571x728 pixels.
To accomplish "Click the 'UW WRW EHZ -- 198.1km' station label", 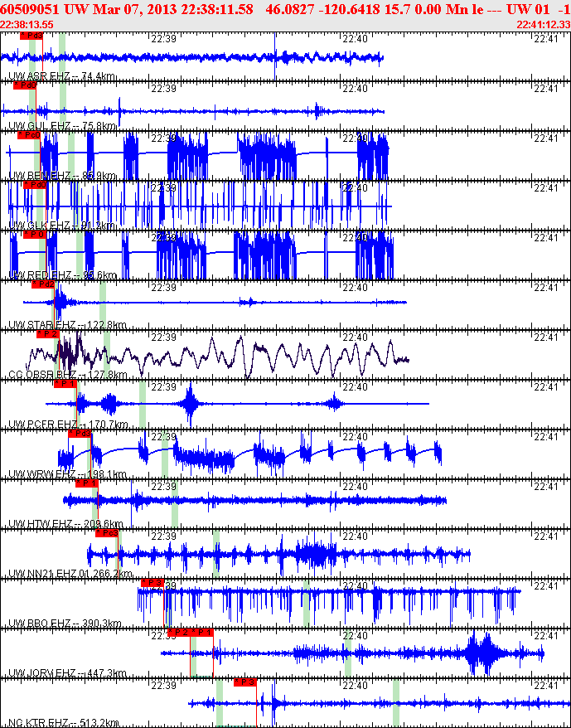I will [x=67, y=474].
